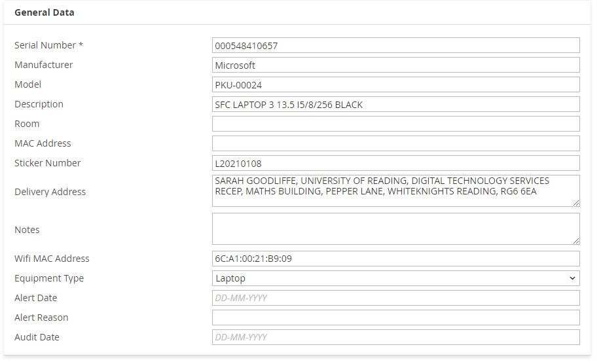
Task: Click the Serial Number input field
Action: point(395,45)
